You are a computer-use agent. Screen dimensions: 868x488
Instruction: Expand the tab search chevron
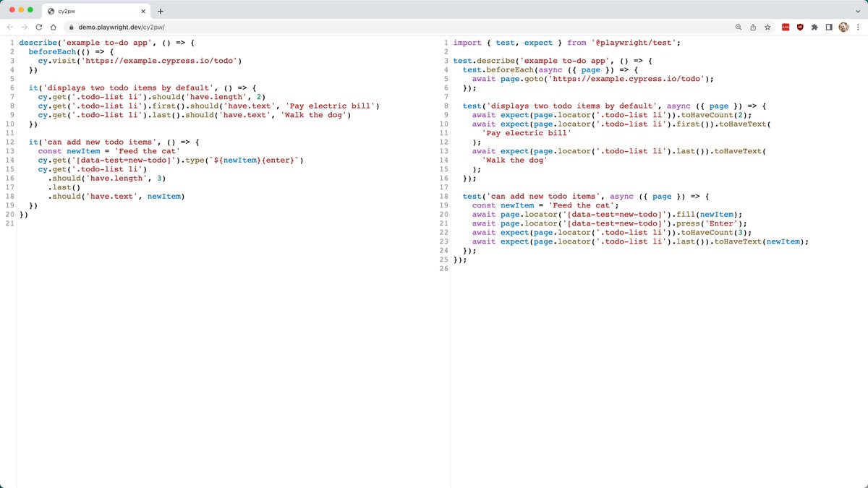coord(858,11)
